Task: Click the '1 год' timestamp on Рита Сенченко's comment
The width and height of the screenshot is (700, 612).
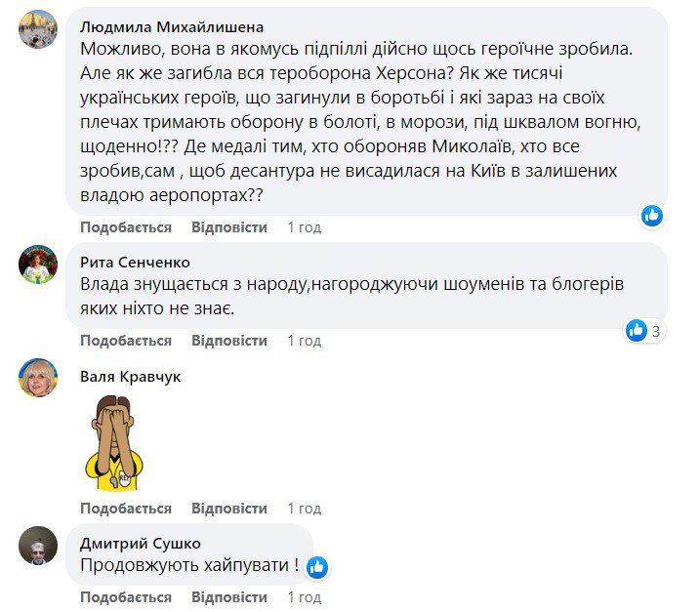Action: [x=304, y=341]
